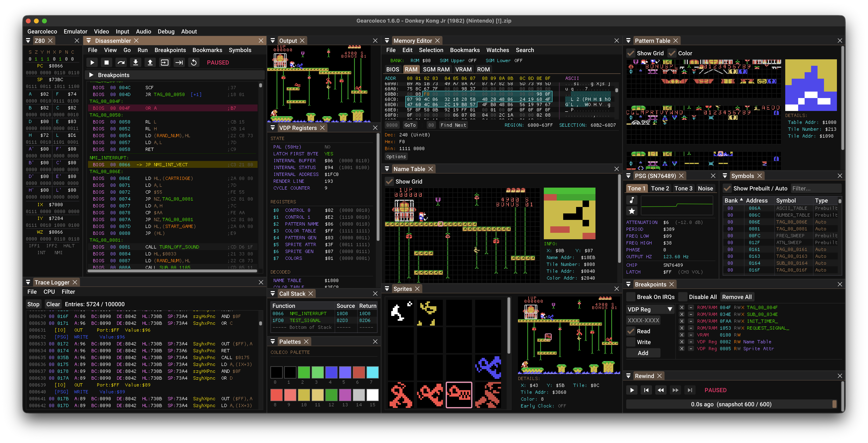Open the Emulator menu
This screenshot has width=868, height=443.
75,31
